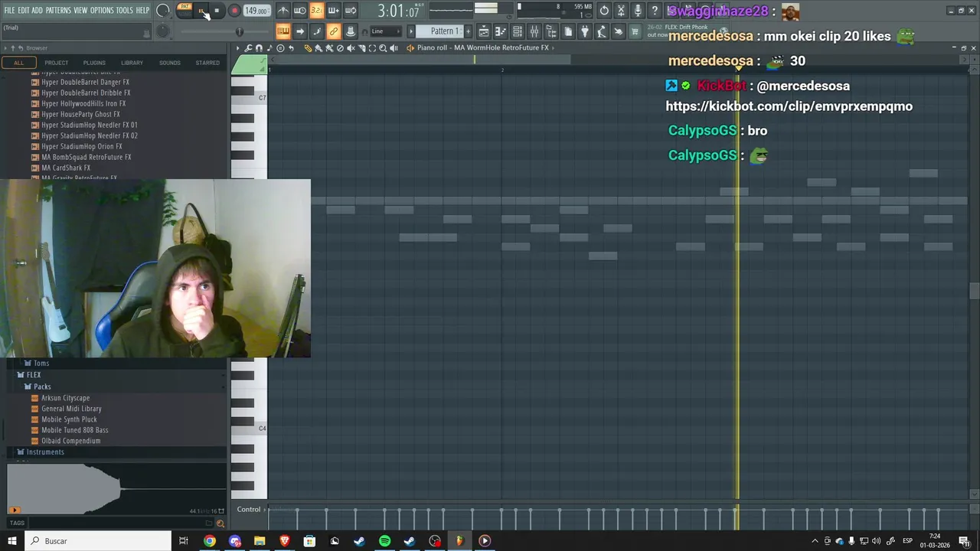Open MA BombSquad RetroFuture FX preset
980x551 pixels.
pyautogui.click(x=87, y=157)
